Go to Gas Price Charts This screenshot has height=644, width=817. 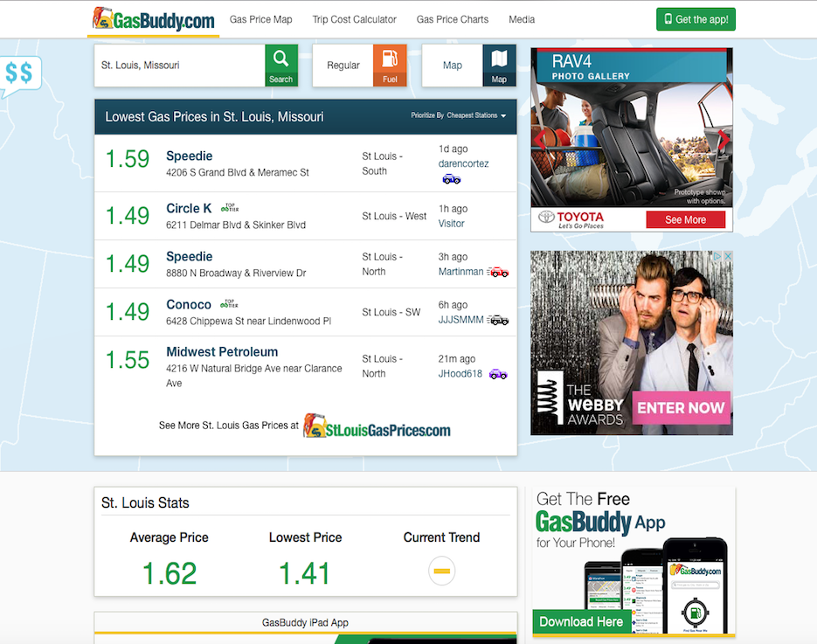point(453,19)
